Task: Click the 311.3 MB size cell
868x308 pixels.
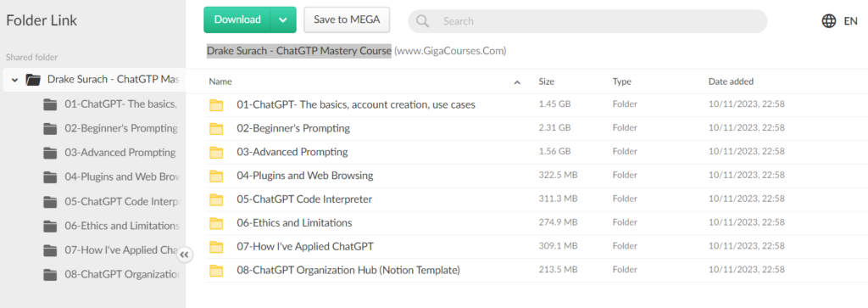Action: [x=558, y=199]
